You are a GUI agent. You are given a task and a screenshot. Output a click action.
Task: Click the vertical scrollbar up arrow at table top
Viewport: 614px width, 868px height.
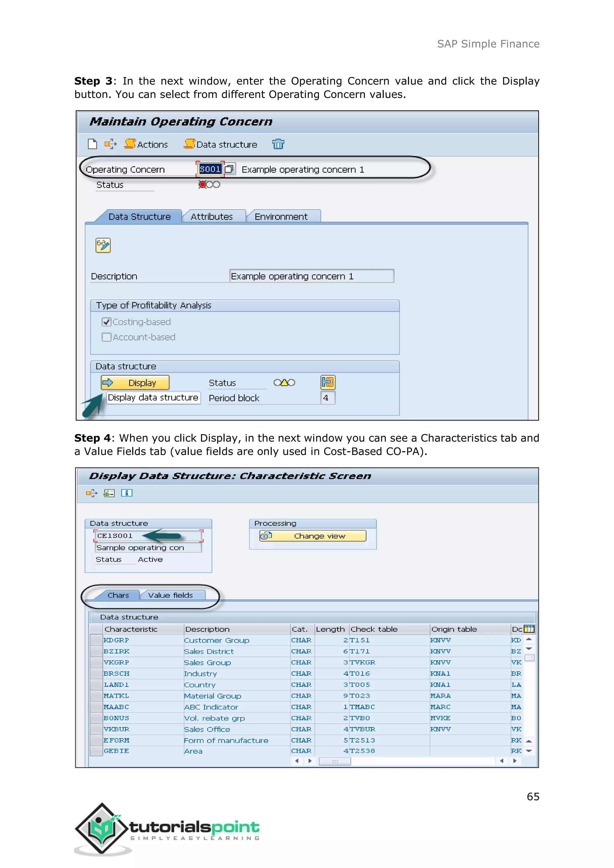pos(529,639)
